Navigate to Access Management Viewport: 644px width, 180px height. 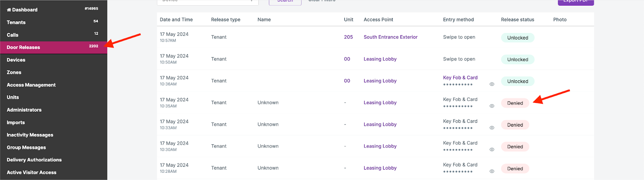[31, 85]
